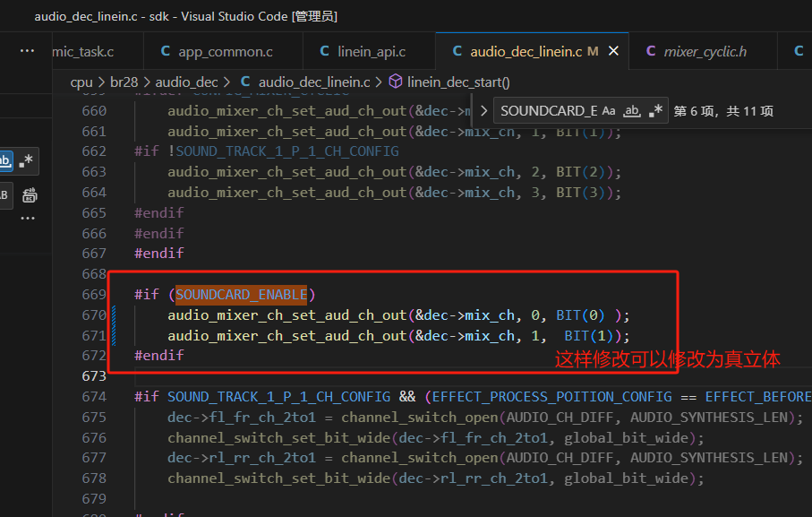Toggle whole word button in the side search panel
The image size is (812, 517).
coord(5,161)
